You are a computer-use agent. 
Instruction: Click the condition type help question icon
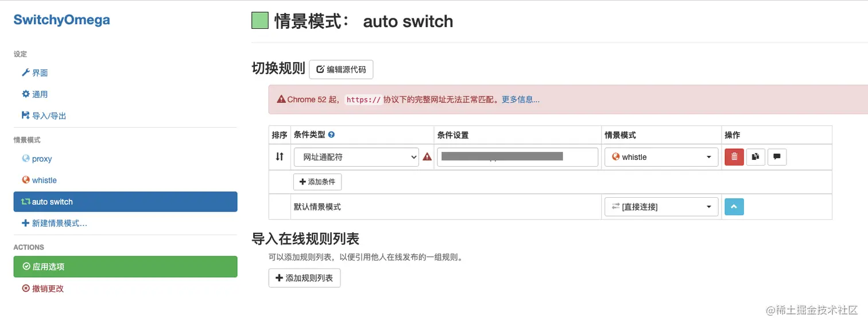click(x=331, y=135)
